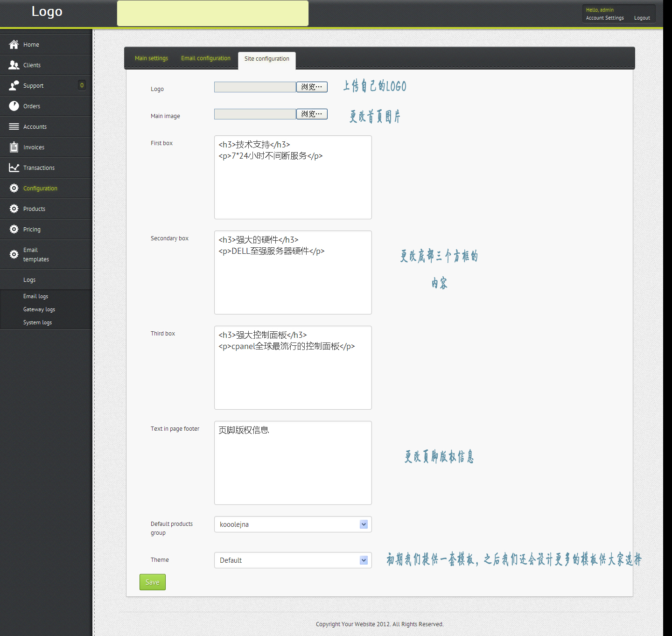Open Clients via the people icon
Image resolution: width=672 pixels, height=636 pixels.
[x=14, y=65]
